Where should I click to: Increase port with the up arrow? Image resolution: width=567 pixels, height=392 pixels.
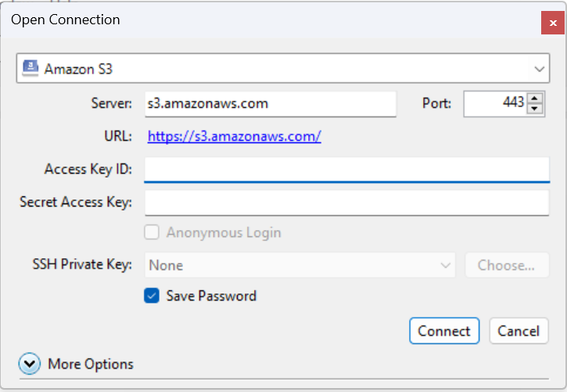(x=535, y=98)
